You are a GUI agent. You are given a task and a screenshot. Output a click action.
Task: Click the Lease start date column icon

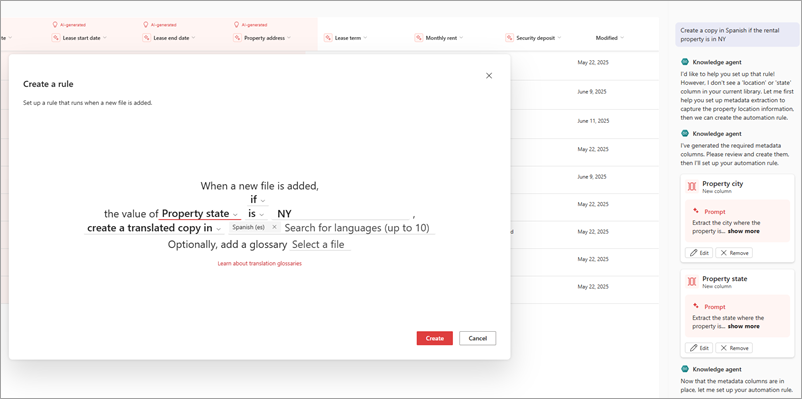pos(56,38)
